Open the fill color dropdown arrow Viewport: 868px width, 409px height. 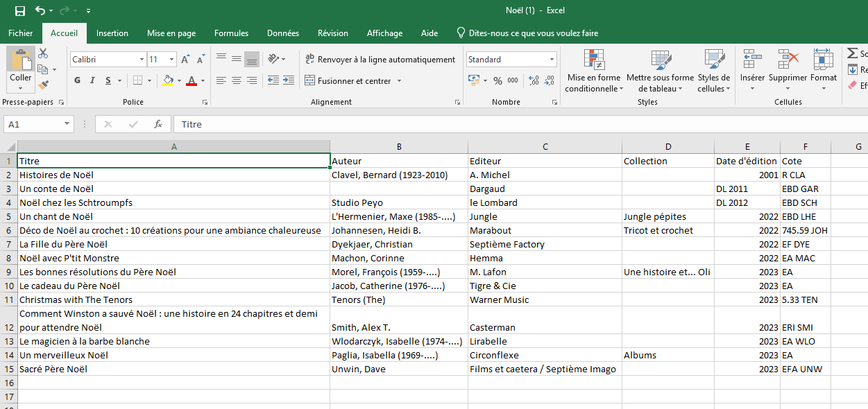coord(179,80)
